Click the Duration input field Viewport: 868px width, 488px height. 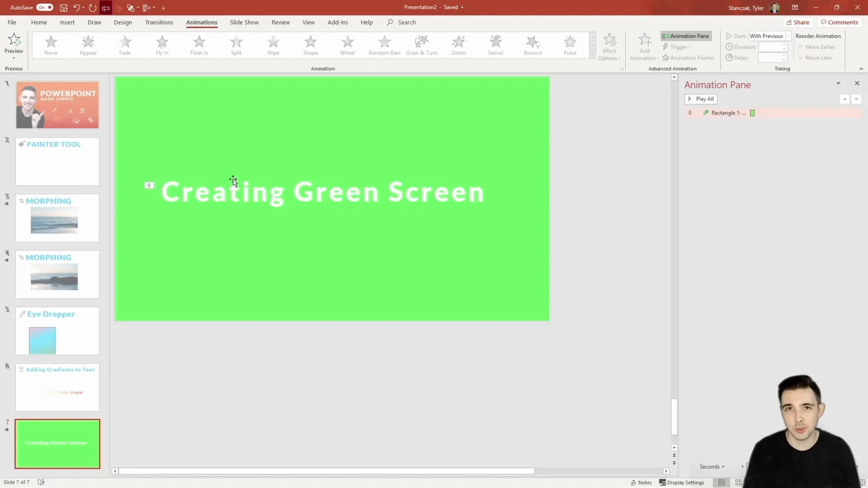click(x=773, y=47)
